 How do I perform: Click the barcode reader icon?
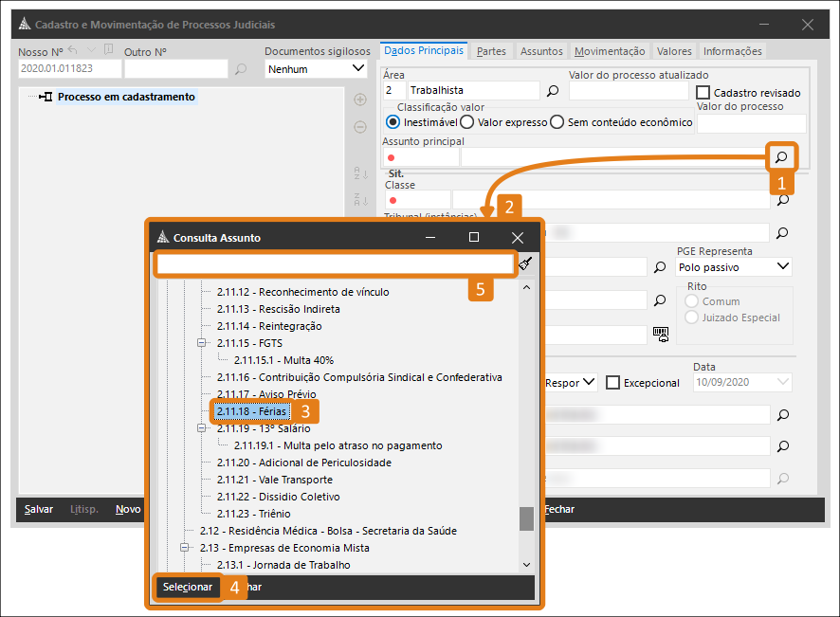[660, 334]
